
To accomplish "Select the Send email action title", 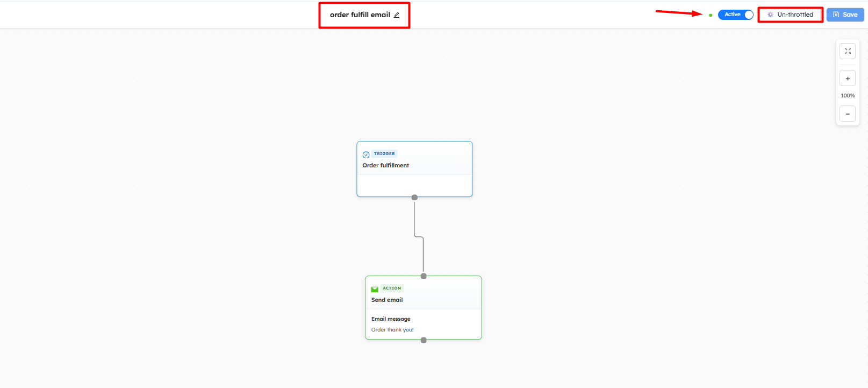I will (386, 300).
